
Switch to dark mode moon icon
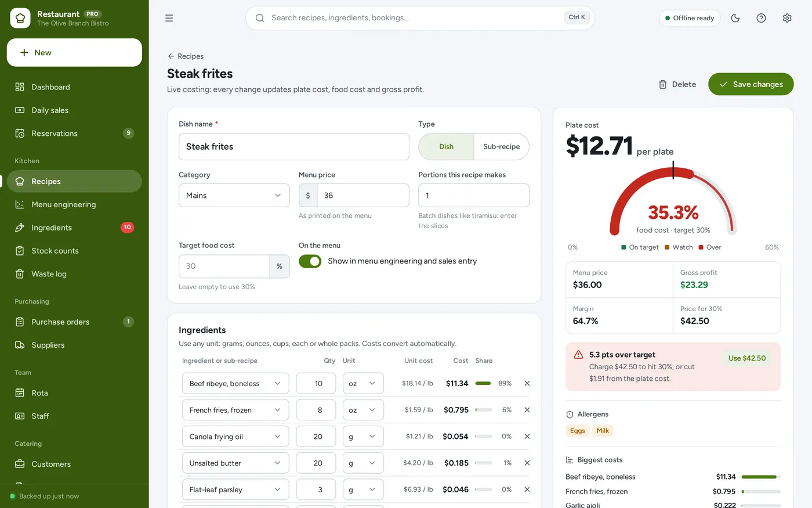pos(735,18)
